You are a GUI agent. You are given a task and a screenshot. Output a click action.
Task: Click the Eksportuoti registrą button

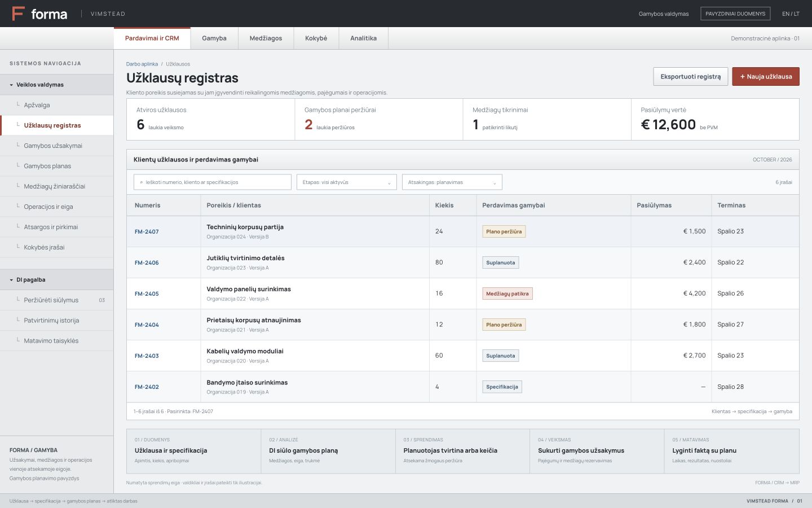(691, 77)
